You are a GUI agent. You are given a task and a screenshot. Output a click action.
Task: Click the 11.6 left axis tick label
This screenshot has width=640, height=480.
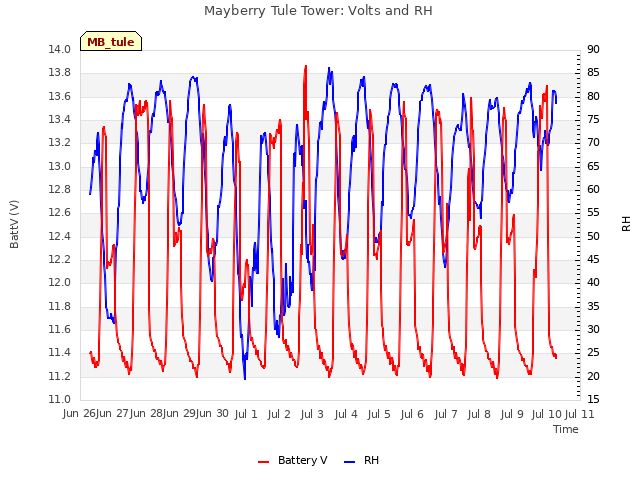[x=60, y=330]
